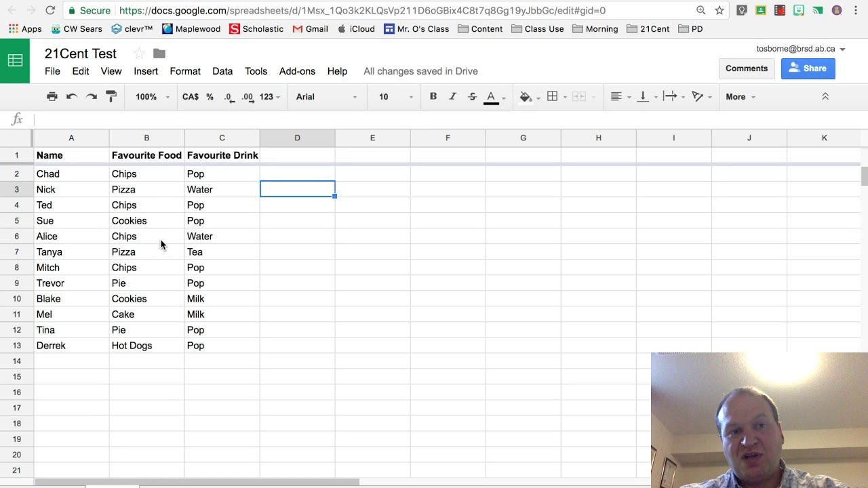The image size is (868, 488).
Task: Open the File menu
Action: pyautogui.click(x=52, y=71)
